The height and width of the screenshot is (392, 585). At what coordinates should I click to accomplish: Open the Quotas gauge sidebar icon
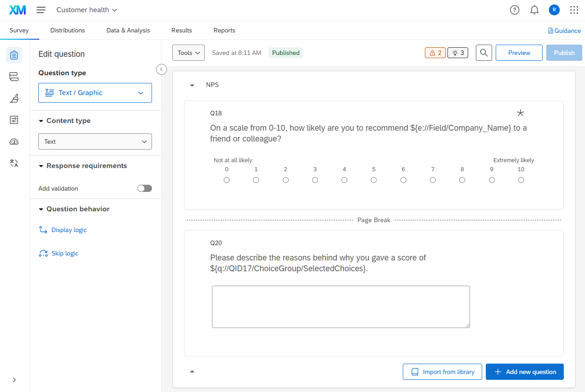coord(14,141)
